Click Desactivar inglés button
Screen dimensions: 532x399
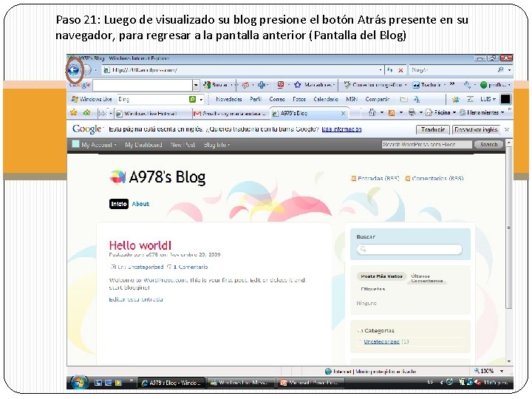476,129
